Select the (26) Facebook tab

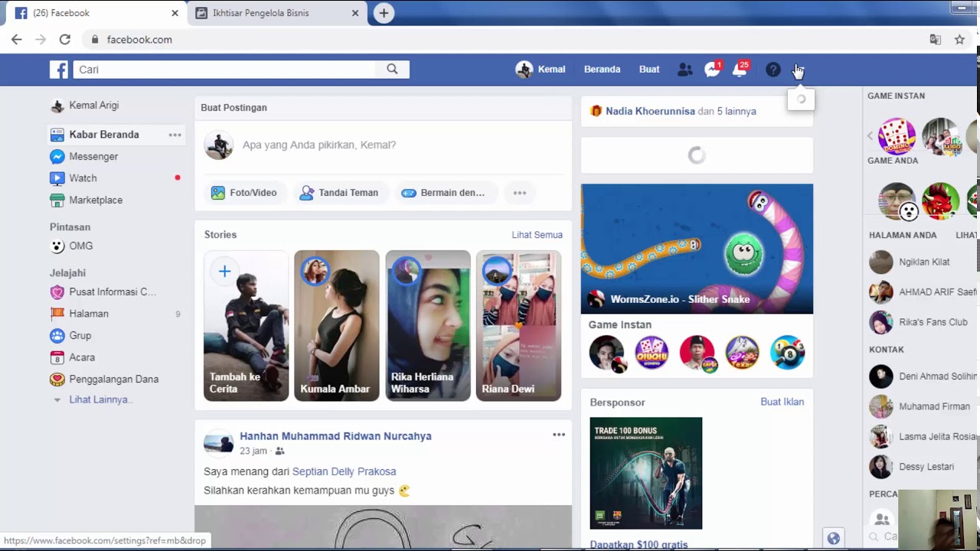(95, 13)
